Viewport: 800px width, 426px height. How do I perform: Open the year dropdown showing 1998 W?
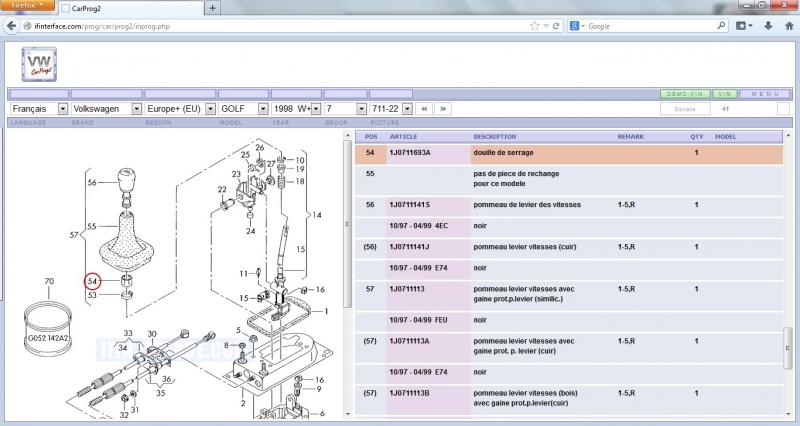pos(296,109)
